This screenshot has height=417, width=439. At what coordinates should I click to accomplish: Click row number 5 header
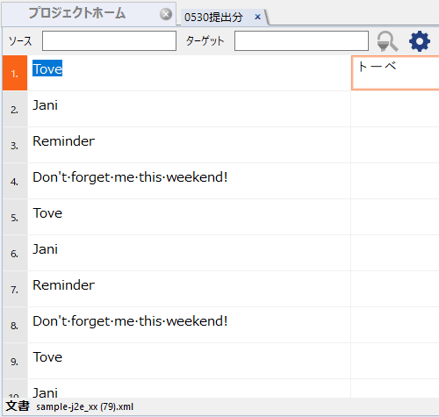pos(15,217)
